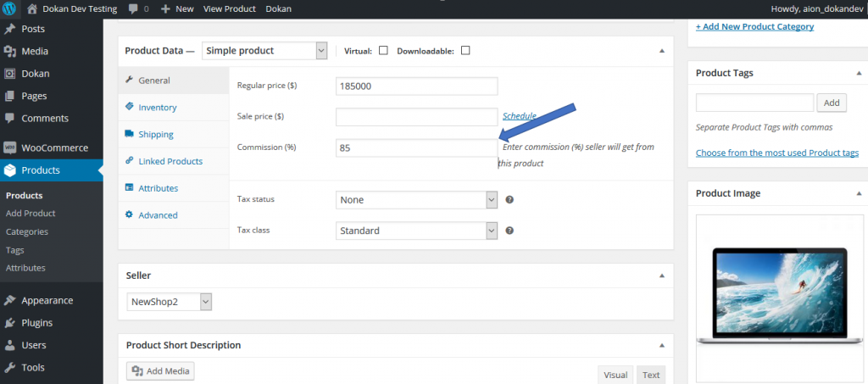
Task: Click the help icon beside Tax class
Action: click(x=509, y=231)
